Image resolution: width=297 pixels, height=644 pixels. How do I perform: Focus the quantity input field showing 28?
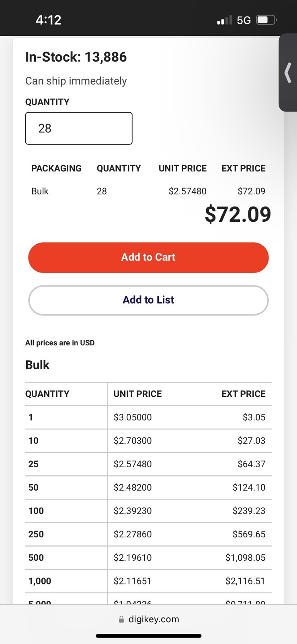click(79, 128)
